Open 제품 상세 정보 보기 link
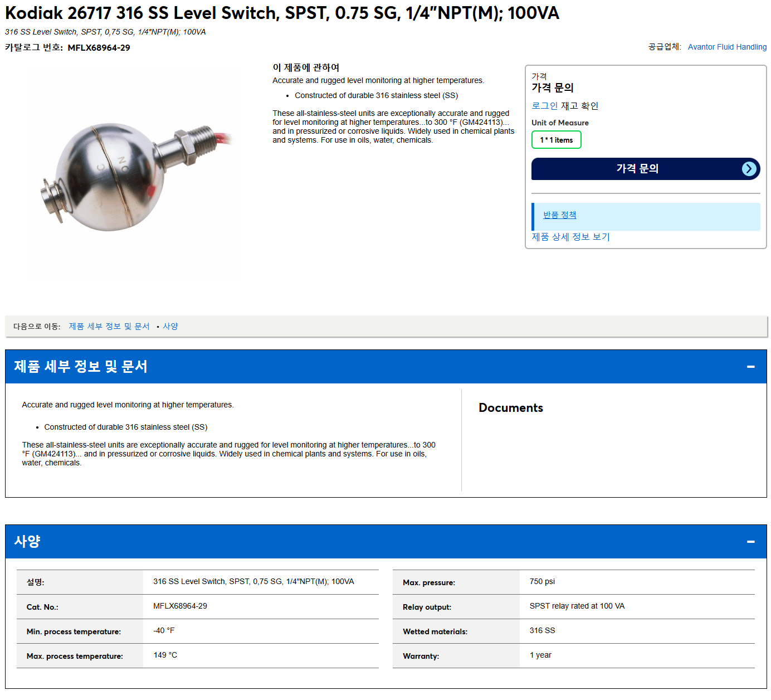 pos(570,237)
